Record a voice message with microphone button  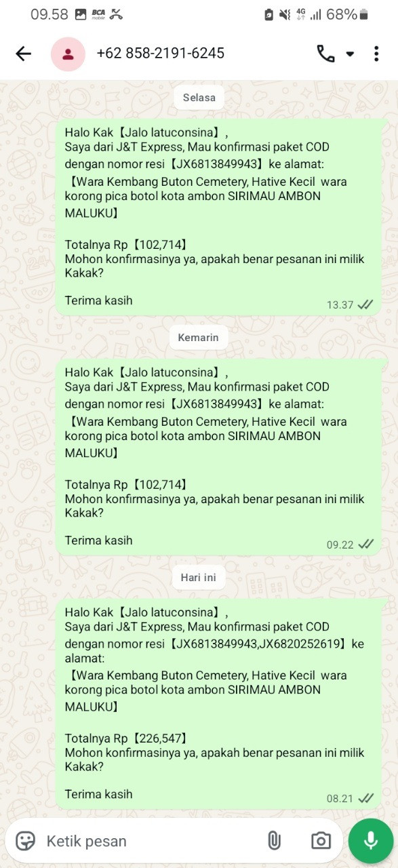(370, 841)
